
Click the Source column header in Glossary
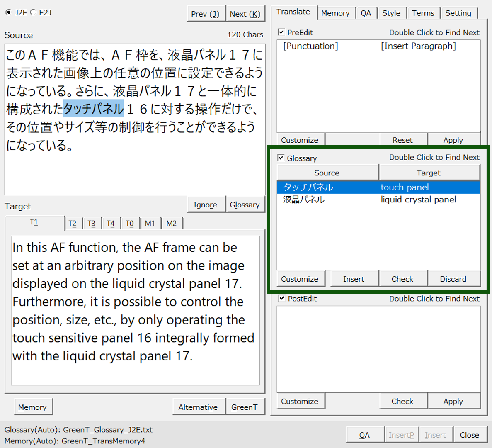coord(327,173)
